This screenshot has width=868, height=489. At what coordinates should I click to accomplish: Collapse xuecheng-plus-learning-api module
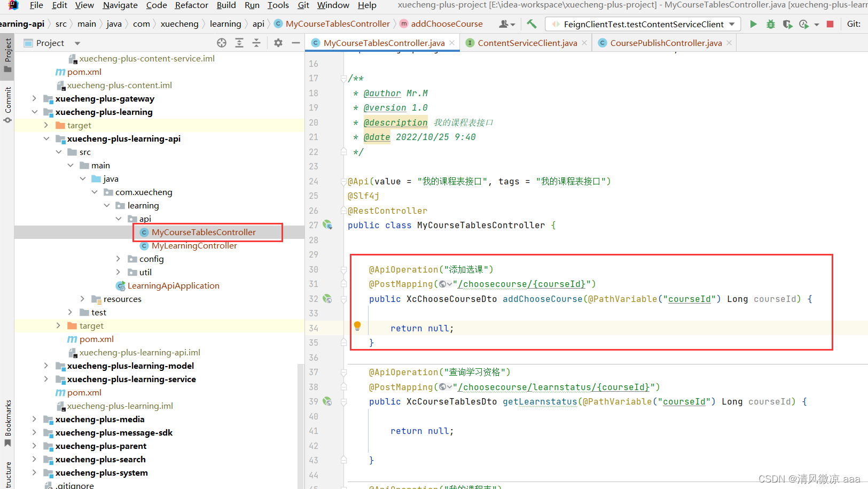46,138
